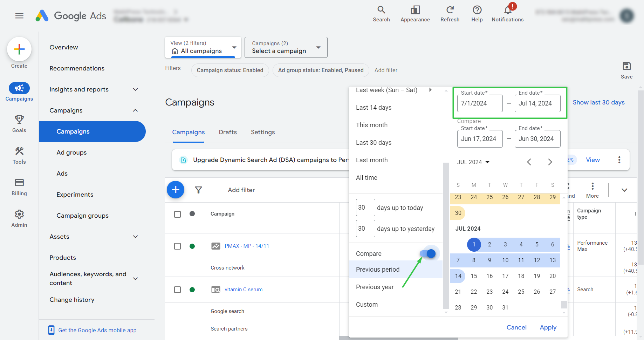Check the vitamin C serum row checkbox
This screenshot has width=644, height=340.
click(178, 290)
